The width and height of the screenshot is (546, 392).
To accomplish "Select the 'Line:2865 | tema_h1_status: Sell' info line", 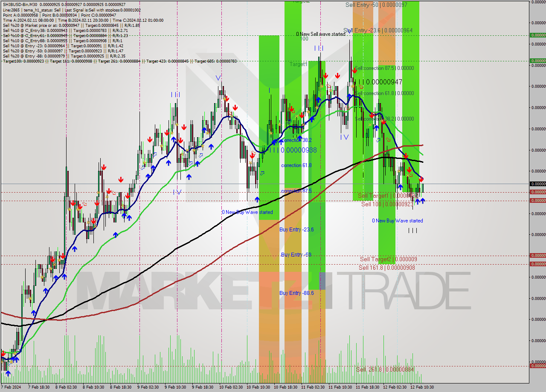I will 72,10.
